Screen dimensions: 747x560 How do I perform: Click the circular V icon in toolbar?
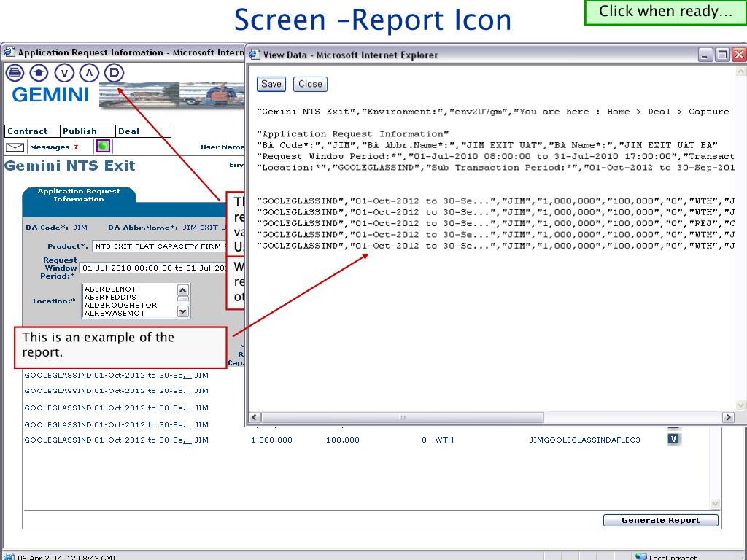[64, 73]
